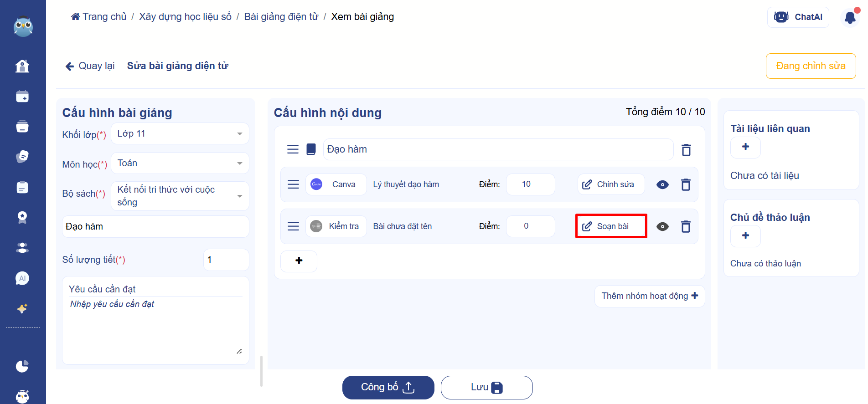Click the Số lượng tiết input field

coord(226,260)
